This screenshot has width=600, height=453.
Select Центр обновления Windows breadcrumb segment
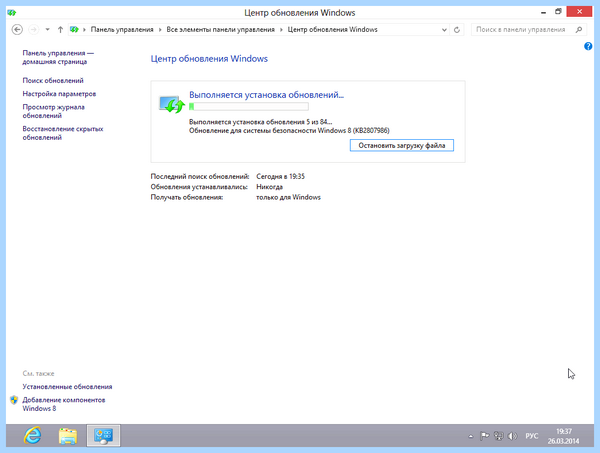[332, 29]
